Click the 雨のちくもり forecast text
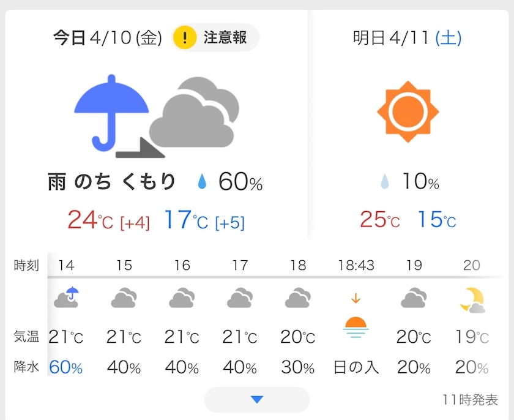The image size is (514, 420). coord(112,182)
